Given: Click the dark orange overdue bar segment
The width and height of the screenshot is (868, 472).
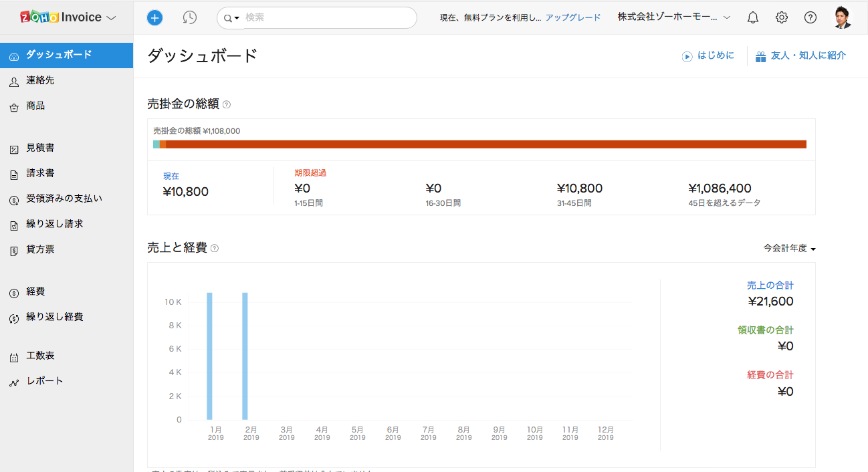Looking at the screenshot, I should [x=485, y=144].
